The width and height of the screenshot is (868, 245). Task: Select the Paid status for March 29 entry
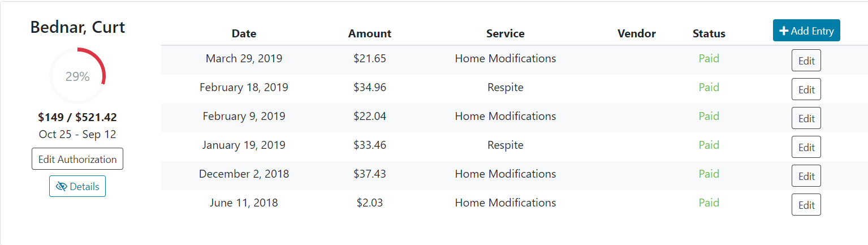[x=709, y=58]
